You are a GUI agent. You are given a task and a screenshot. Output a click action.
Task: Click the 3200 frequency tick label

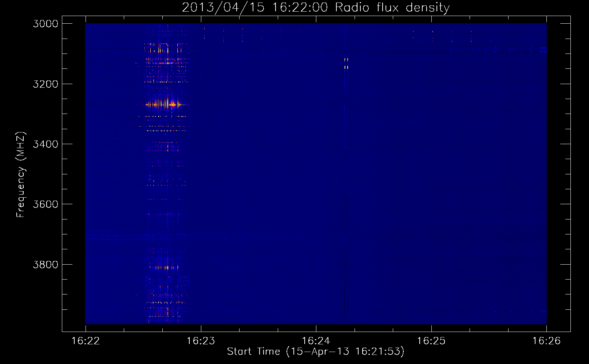(46, 84)
